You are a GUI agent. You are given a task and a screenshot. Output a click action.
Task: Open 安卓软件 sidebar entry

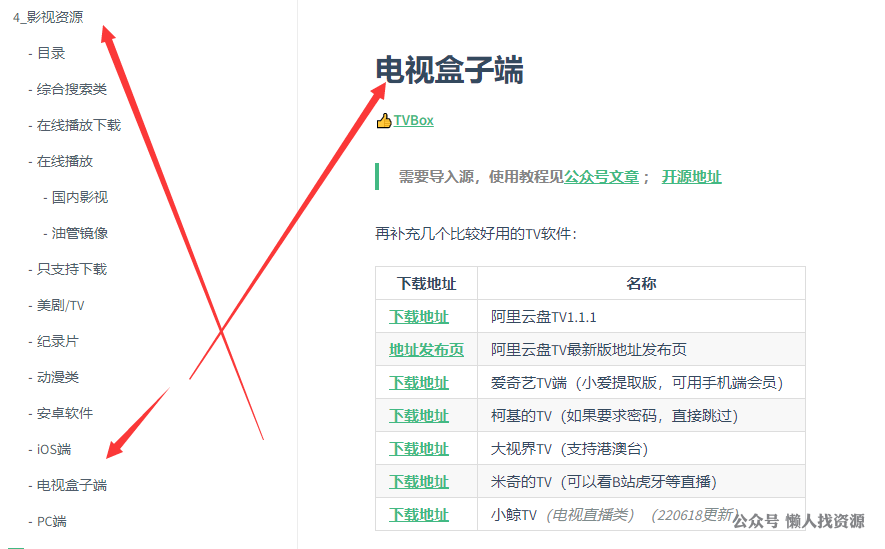click(x=65, y=414)
